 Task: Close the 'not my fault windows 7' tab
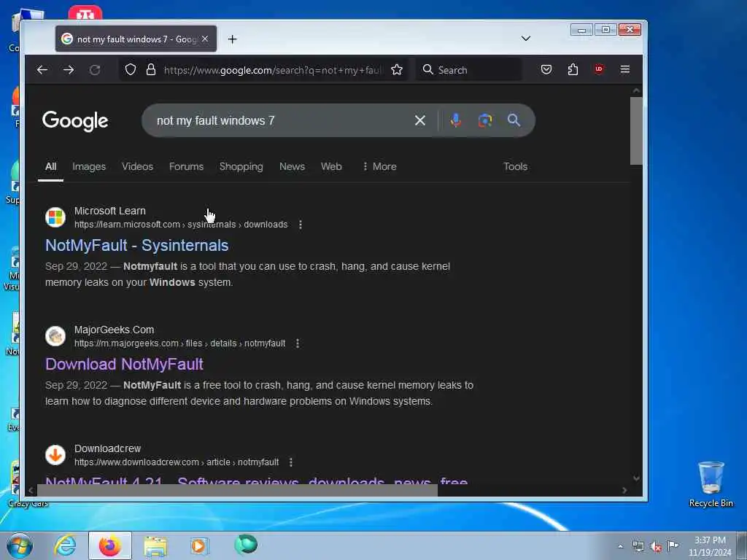[205, 39]
